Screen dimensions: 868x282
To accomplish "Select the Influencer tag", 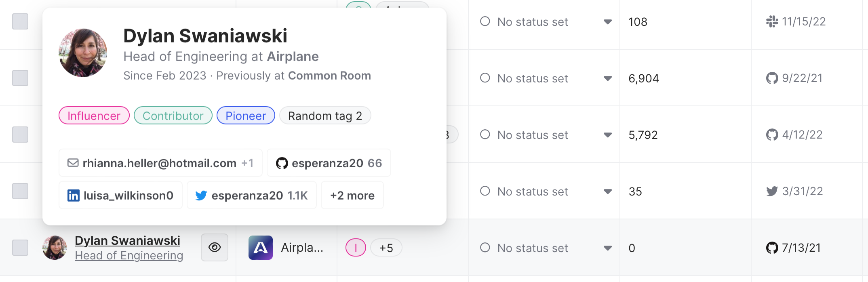I will coord(94,116).
